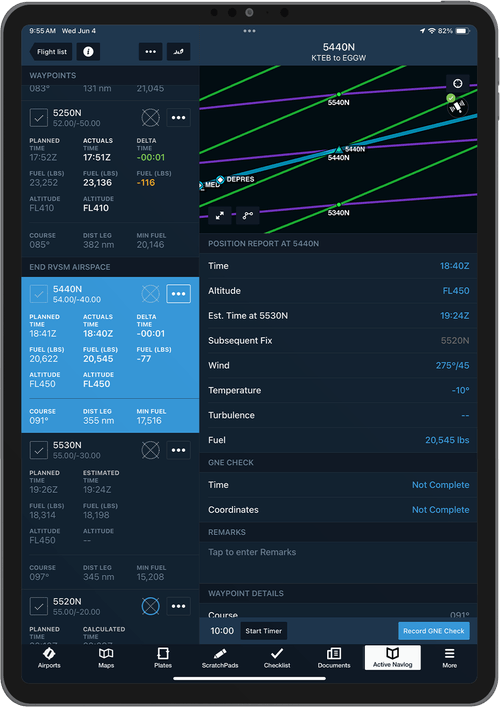Toggle the 5530N direct-to circle icon
The height and width of the screenshot is (707, 500).
click(x=151, y=450)
